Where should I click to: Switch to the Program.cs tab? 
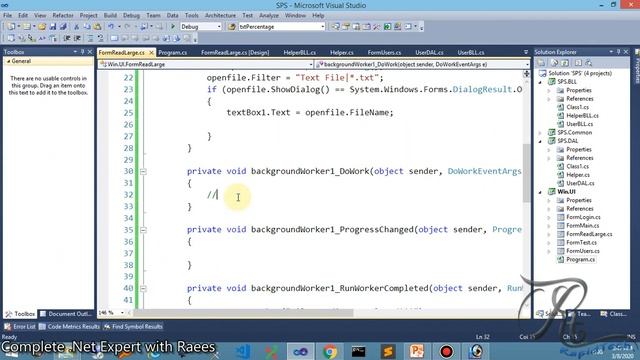coord(173,53)
